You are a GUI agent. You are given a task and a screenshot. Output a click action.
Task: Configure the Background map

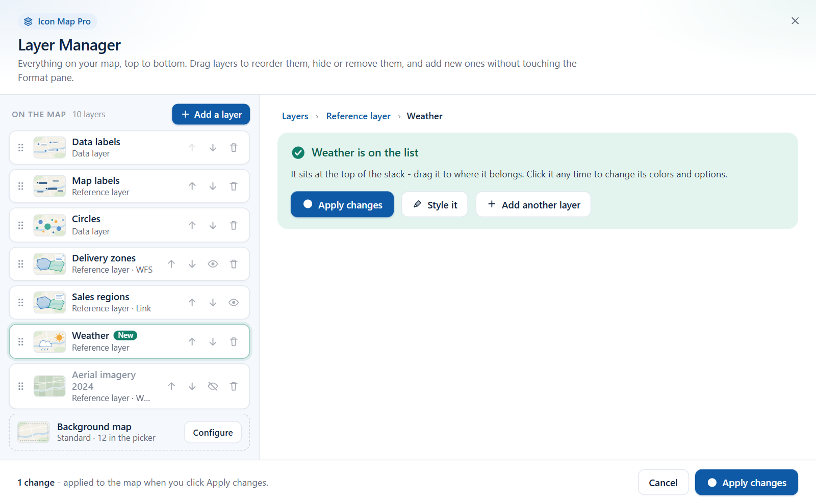coord(213,432)
